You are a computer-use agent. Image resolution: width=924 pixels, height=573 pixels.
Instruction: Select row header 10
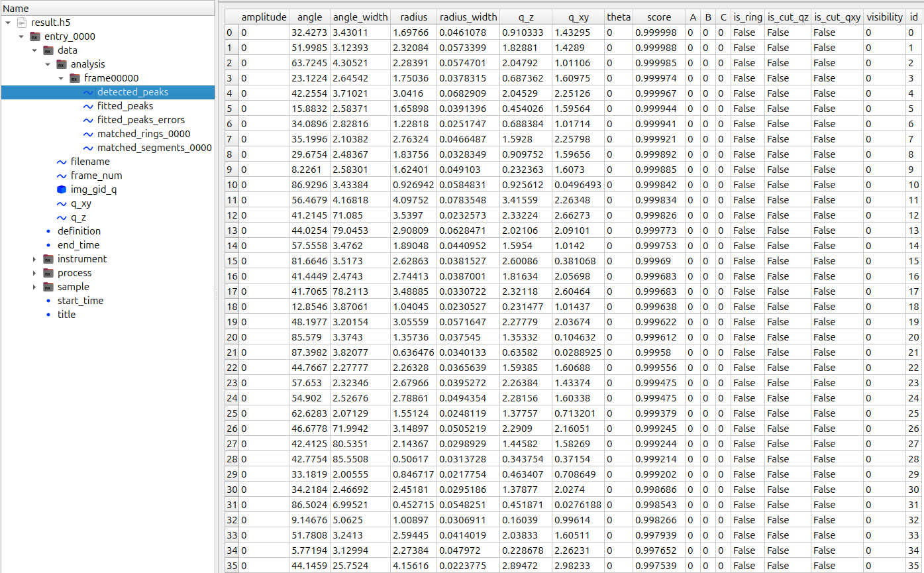(231, 185)
